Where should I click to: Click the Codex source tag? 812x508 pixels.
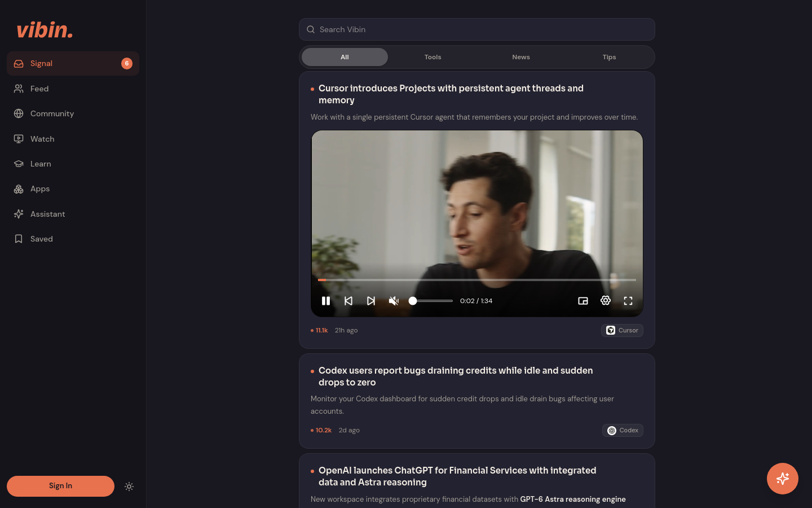623,430
